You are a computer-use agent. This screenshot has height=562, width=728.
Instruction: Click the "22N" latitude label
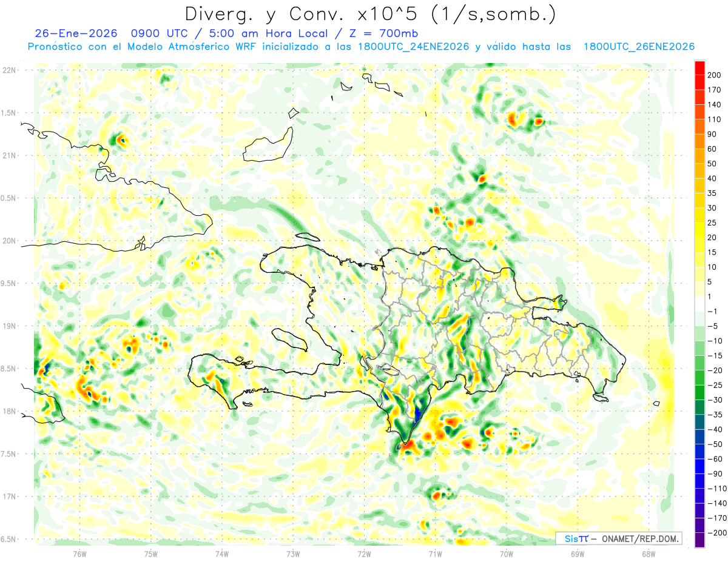[9, 70]
